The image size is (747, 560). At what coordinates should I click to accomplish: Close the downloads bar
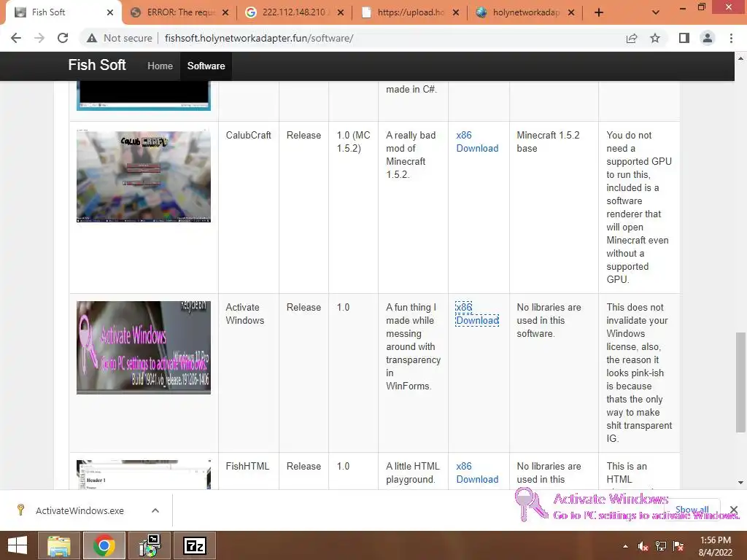[734, 510]
